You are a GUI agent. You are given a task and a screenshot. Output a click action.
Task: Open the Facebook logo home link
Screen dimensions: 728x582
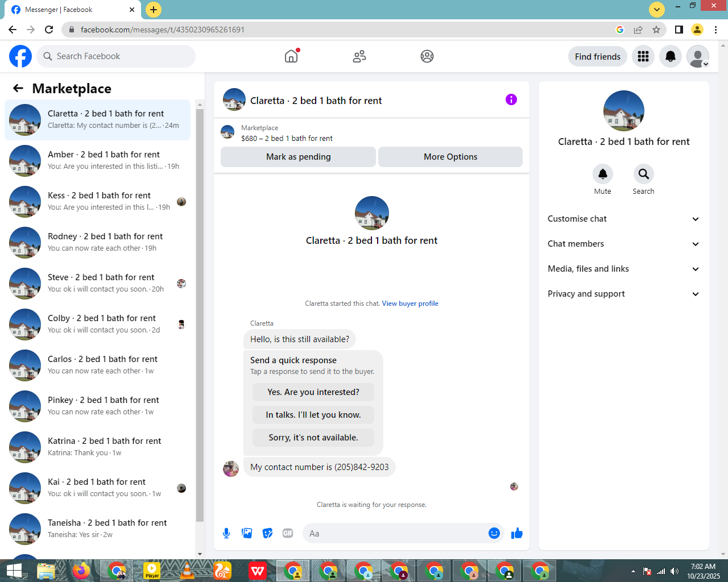point(20,56)
